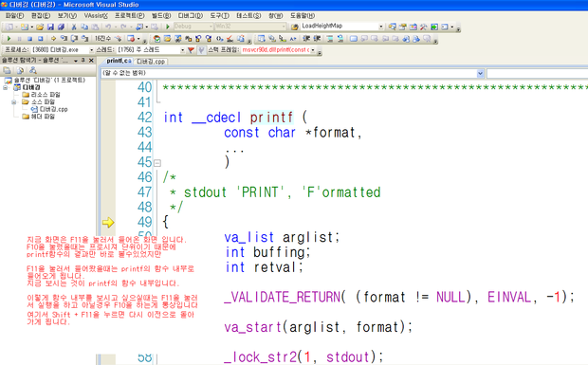The image size is (588, 365).
Task: Open the 도움말(H) menu
Action: coord(303,16)
